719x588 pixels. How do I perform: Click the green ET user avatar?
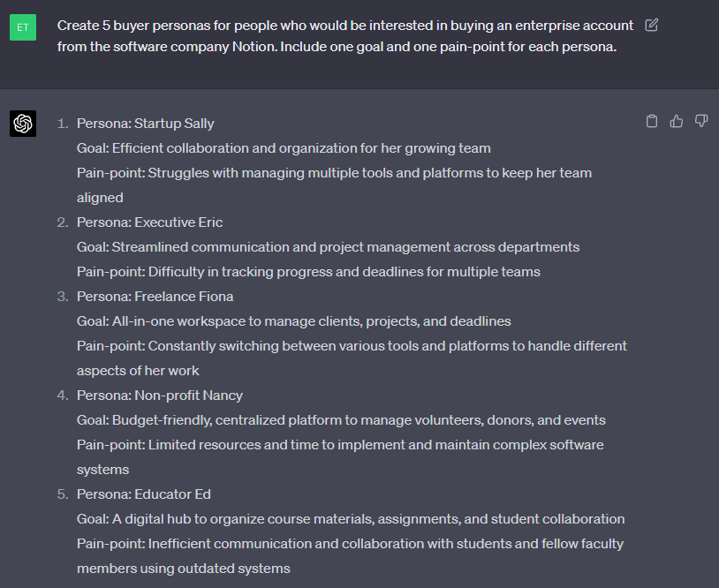23,27
